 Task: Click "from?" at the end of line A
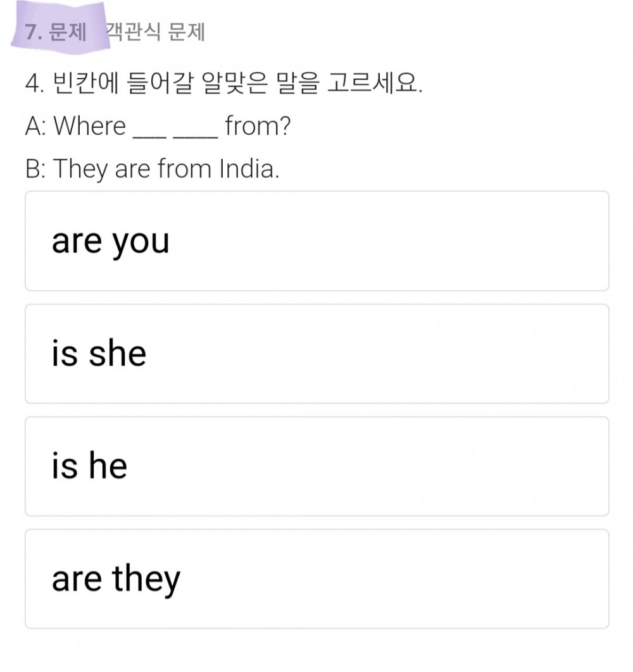point(258,125)
